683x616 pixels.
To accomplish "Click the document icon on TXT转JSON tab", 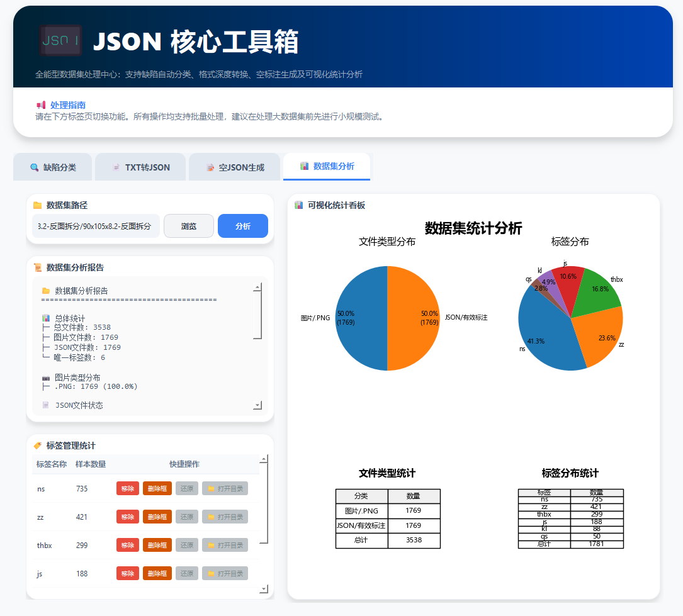I will [116, 167].
